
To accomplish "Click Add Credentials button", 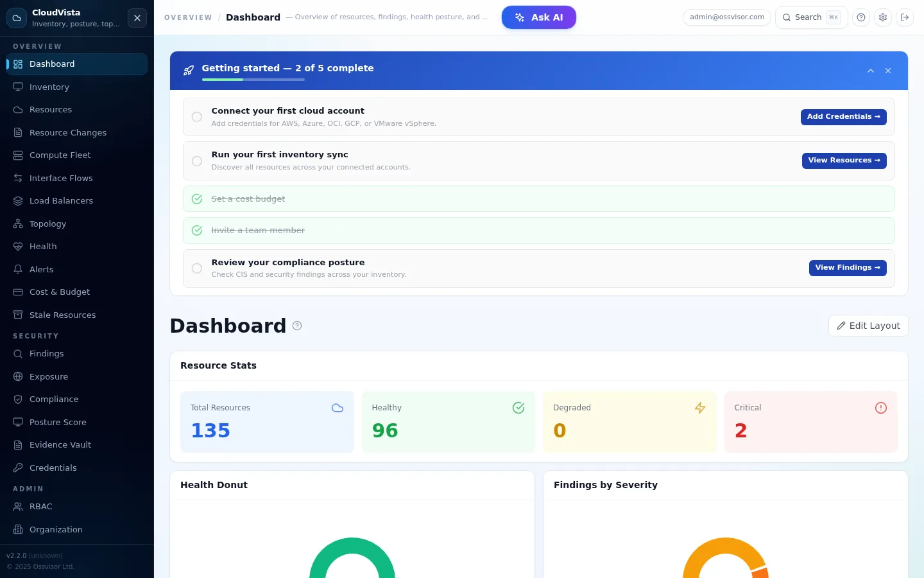I will click(844, 117).
